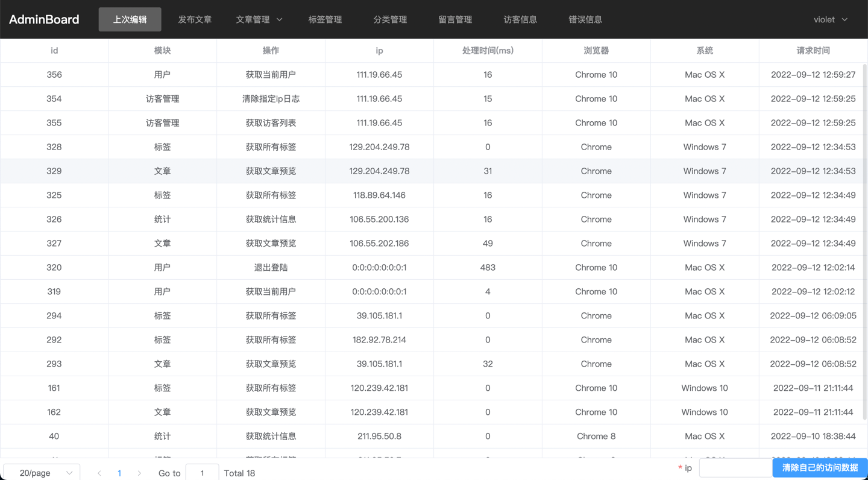Click ip cell 211.95.50.8
The height and width of the screenshot is (480, 868).
(x=379, y=437)
